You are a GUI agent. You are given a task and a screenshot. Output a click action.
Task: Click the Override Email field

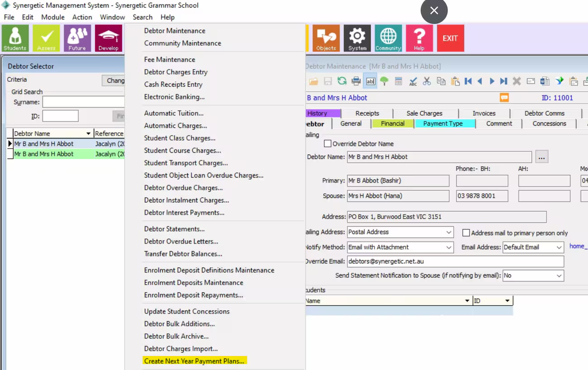tap(455, 262)
